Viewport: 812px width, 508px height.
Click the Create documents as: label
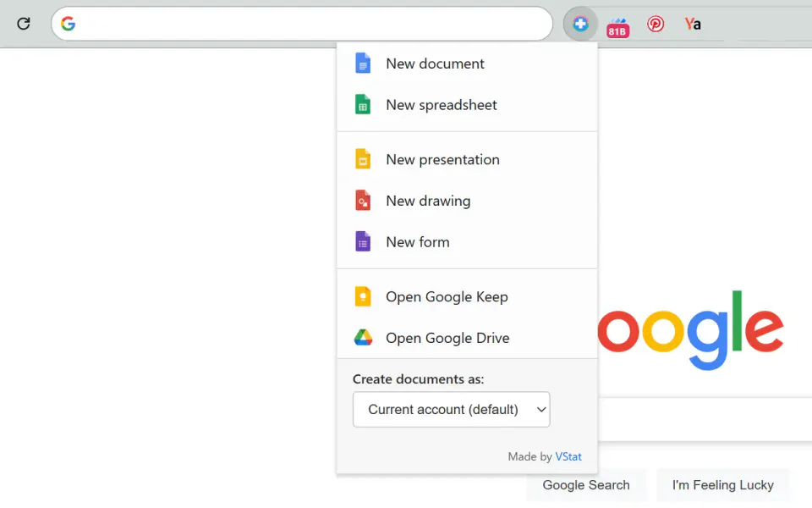419,379
